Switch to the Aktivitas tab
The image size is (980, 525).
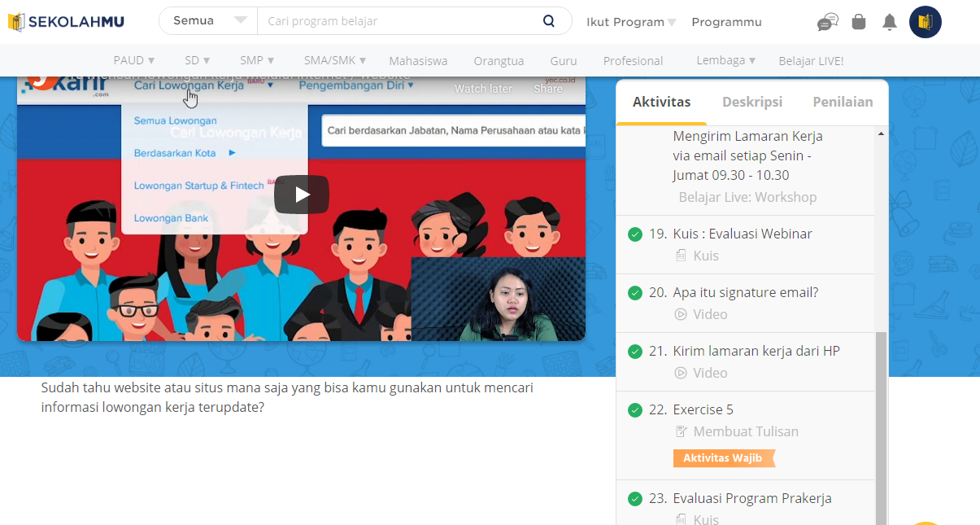tap(661, 102)
